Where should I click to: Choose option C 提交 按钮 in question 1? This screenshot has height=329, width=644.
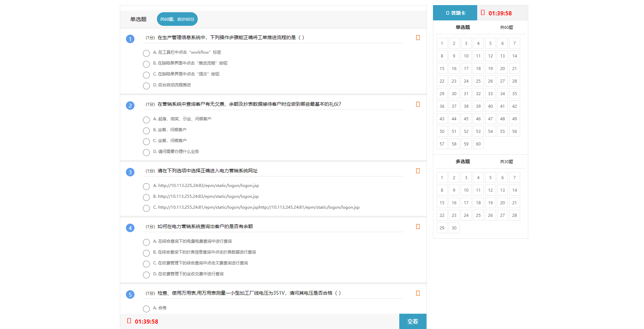click(x=146, y=75)
